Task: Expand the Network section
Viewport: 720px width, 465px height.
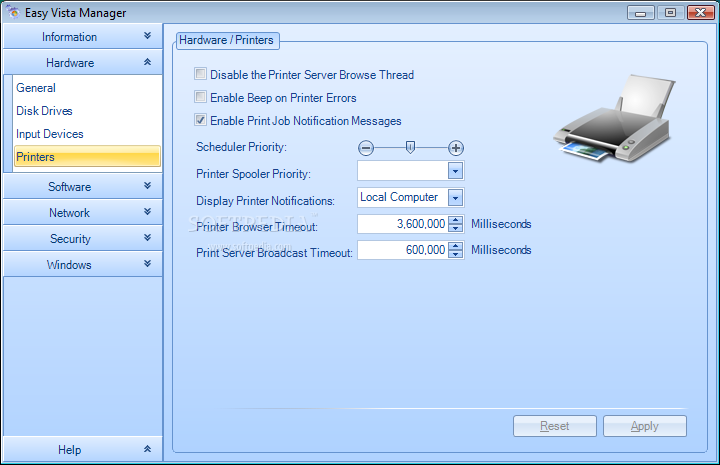Action: click(83, 213)
